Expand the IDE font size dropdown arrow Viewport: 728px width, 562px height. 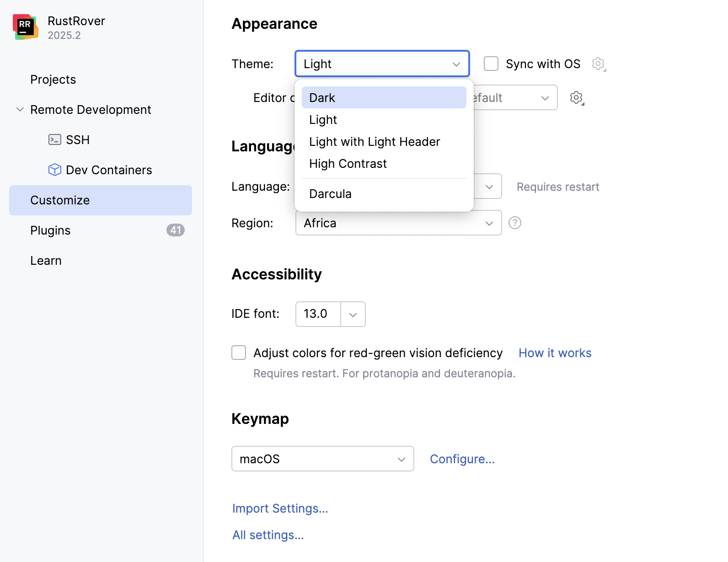click(x=353, y=314)
